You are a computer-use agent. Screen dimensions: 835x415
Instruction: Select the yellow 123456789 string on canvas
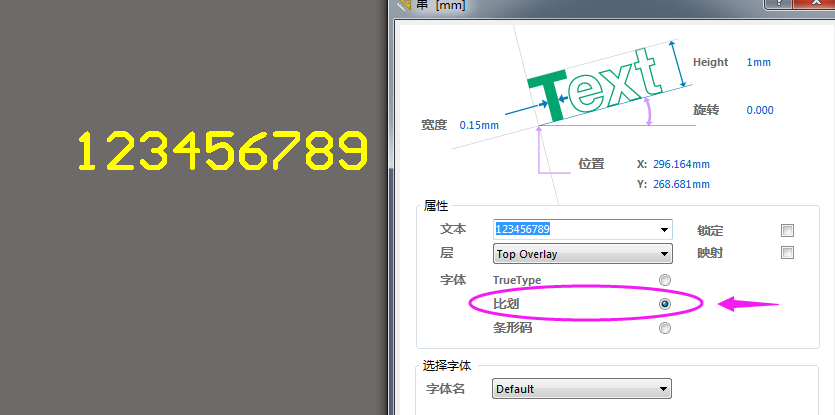[223, 152]
